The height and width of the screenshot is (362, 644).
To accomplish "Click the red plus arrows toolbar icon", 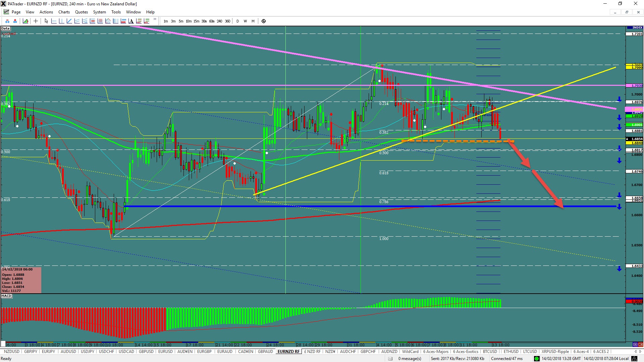I will pyautogui.click(x=15, y=21).
